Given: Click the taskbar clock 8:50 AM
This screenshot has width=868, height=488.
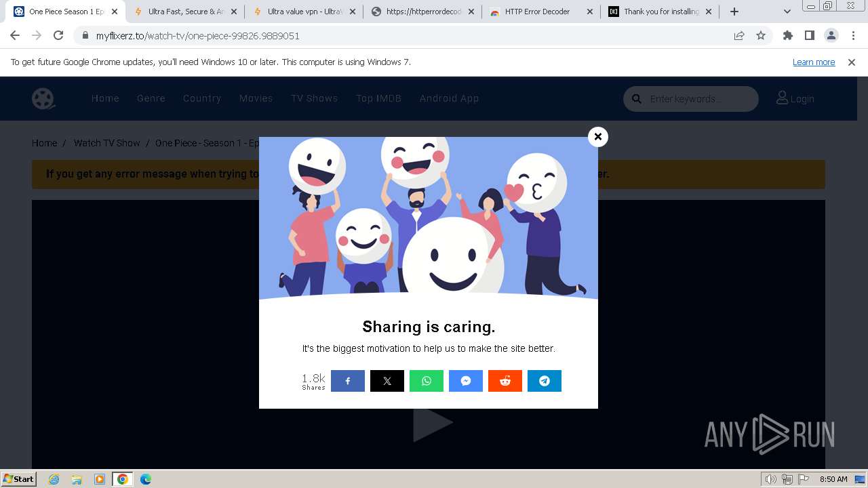Looking at the screenshot, I should [833, 479].
